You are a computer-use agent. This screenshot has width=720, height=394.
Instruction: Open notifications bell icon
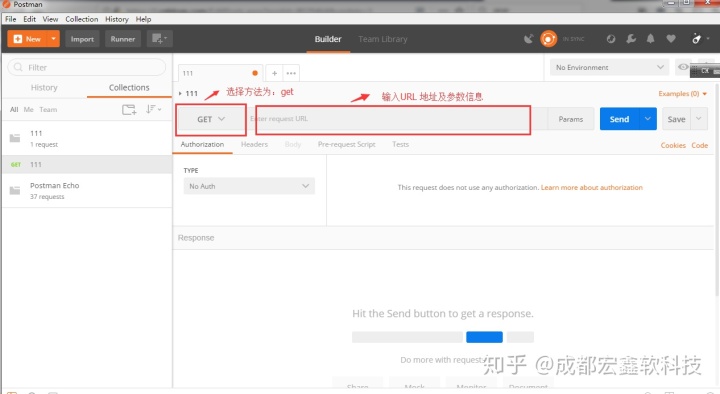pyautogui.click(x=651, y=39)
